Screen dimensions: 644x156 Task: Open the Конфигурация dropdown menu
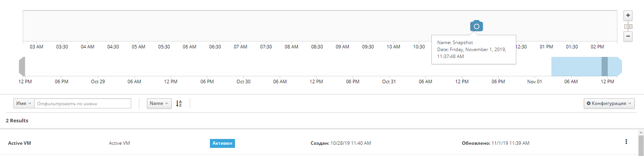pyautogui.click(x=609, y=103)
